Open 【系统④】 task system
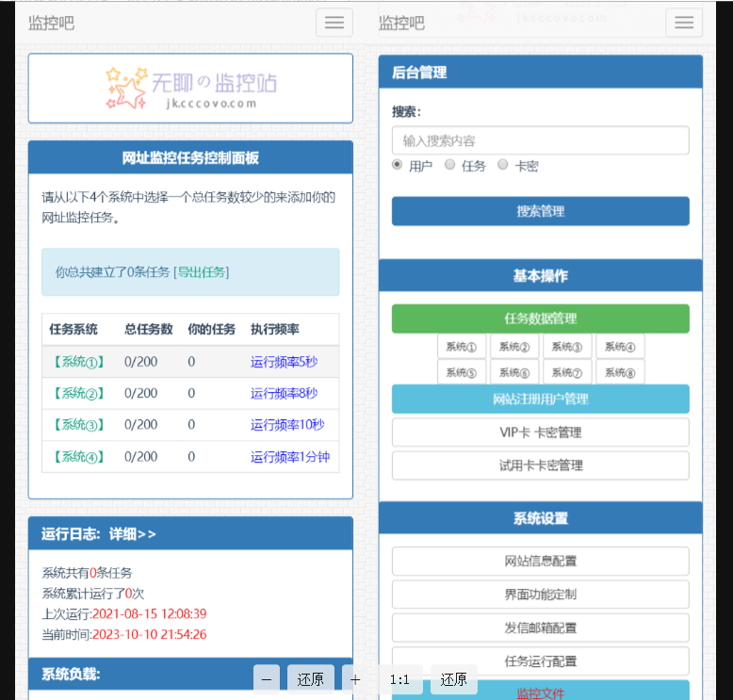 tap(78, 457)
